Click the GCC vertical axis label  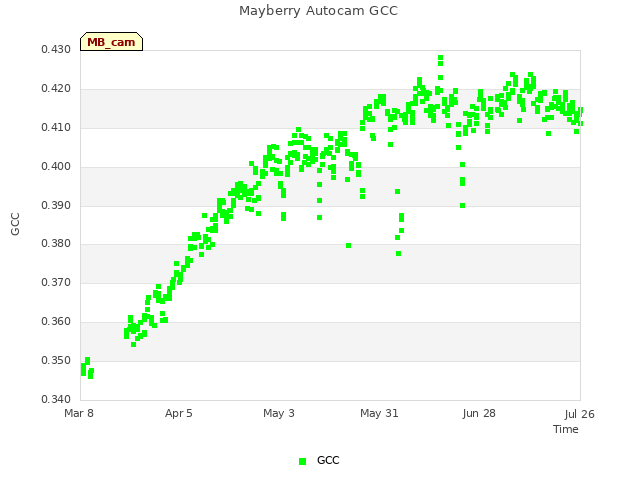click(x=15, y=224)
